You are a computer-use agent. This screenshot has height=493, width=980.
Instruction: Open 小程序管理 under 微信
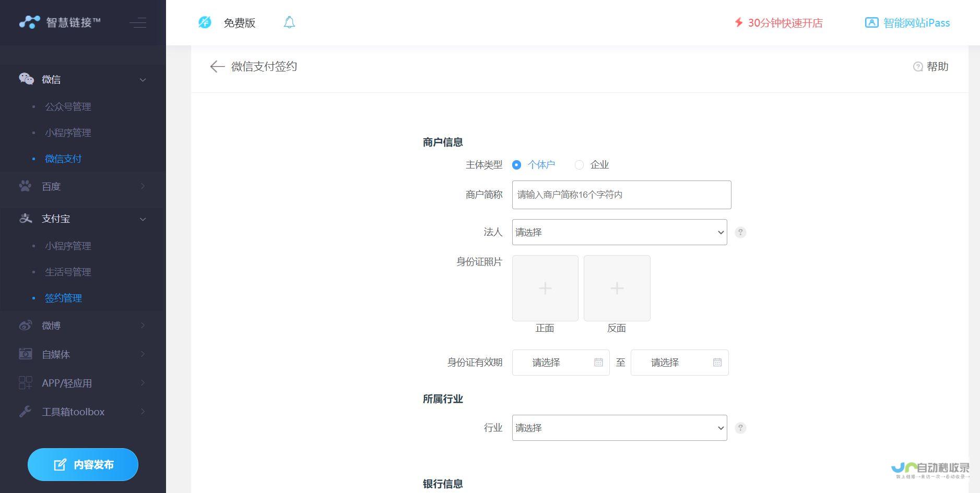[x=68, y=133]
